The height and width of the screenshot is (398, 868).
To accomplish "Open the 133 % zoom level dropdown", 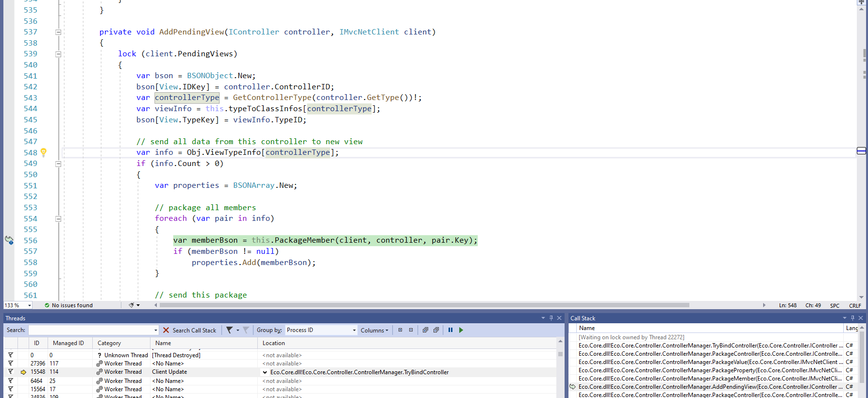I will coord(30,305).
